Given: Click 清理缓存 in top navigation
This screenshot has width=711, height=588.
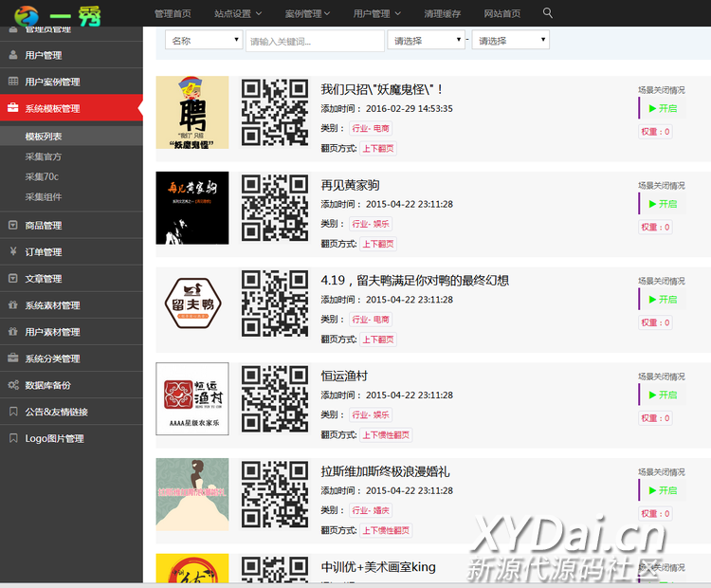Looking at the screenshot, I should [443, 13].
